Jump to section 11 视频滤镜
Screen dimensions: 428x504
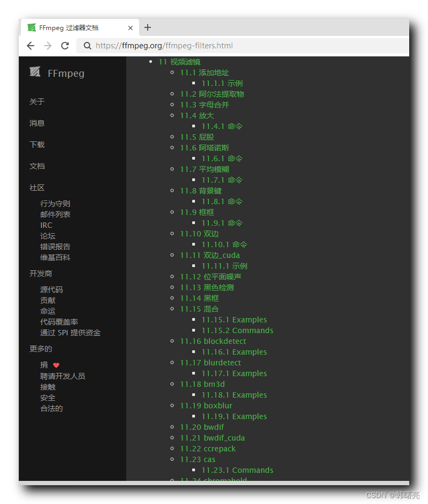[x=179, y=62]
